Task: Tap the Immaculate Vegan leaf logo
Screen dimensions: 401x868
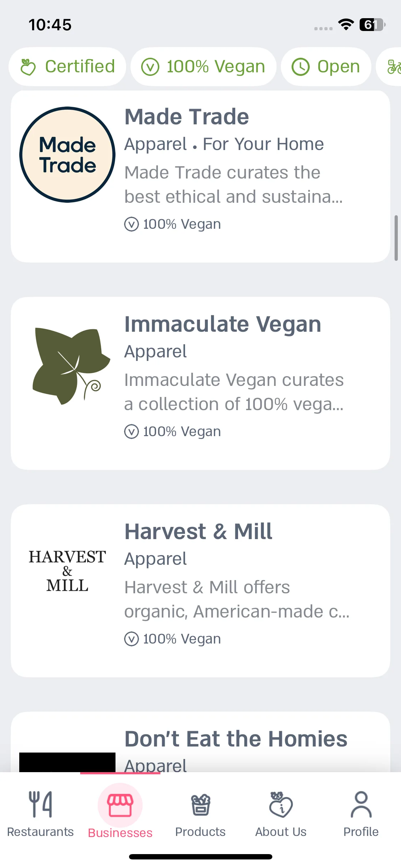Action: pyautogui.click(x=71, y=366)
